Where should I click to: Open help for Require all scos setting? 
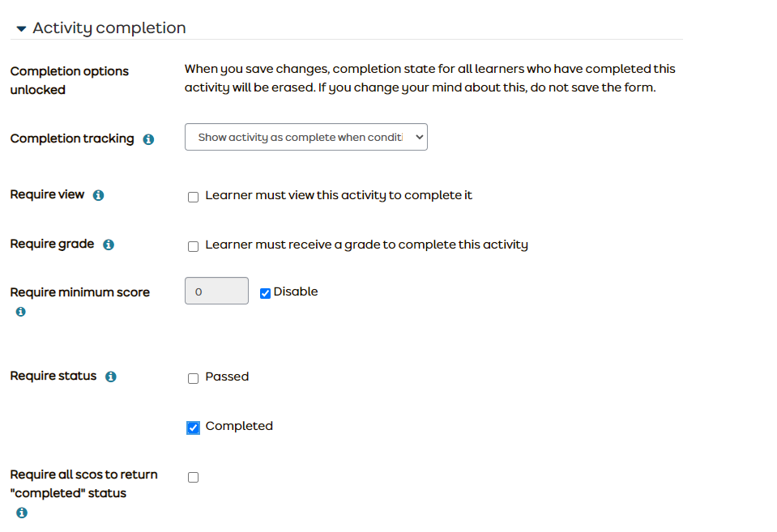point(21,512)
